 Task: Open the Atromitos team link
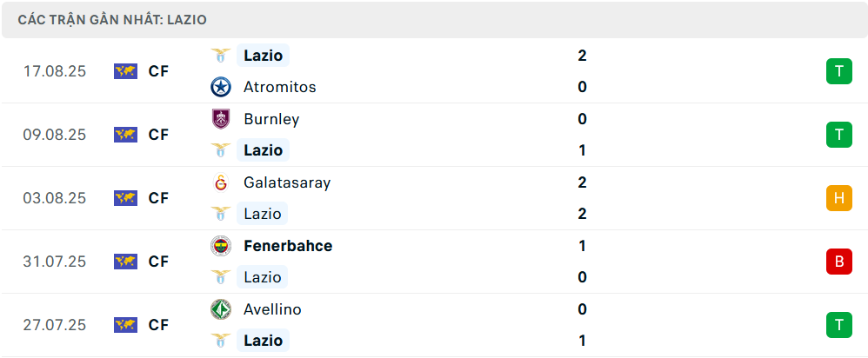[280, 87]
